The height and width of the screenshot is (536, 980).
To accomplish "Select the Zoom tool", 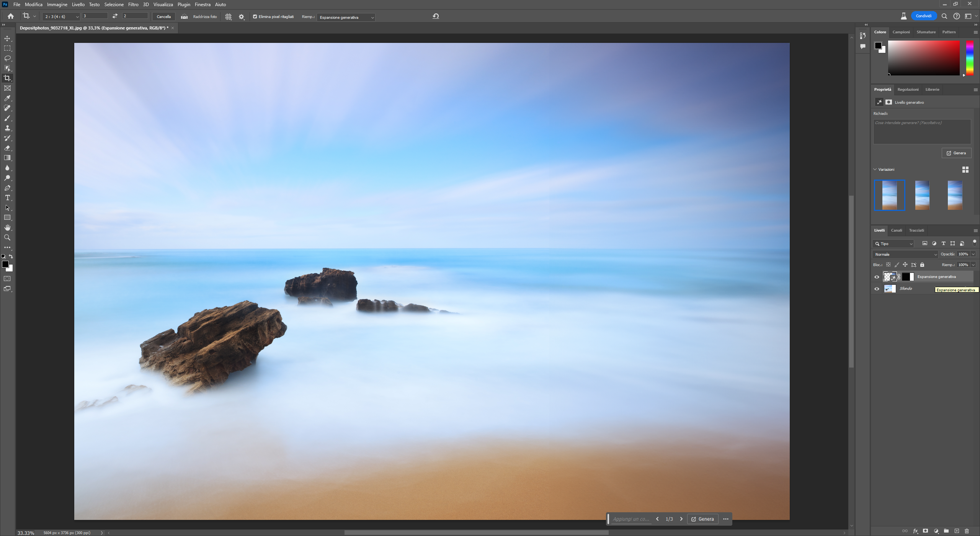I will coord(7,238).
